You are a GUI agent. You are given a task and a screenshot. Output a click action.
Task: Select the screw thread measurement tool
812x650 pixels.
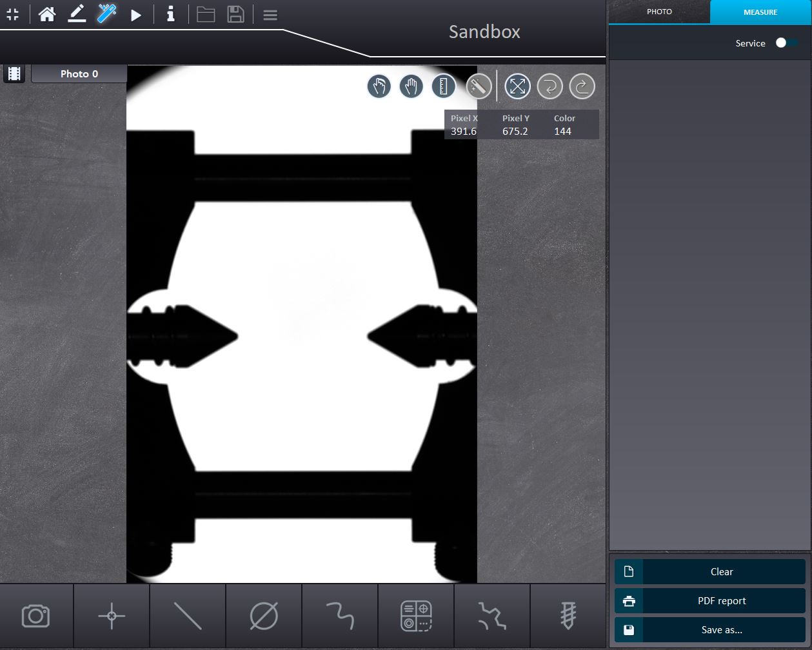(568, 616)
